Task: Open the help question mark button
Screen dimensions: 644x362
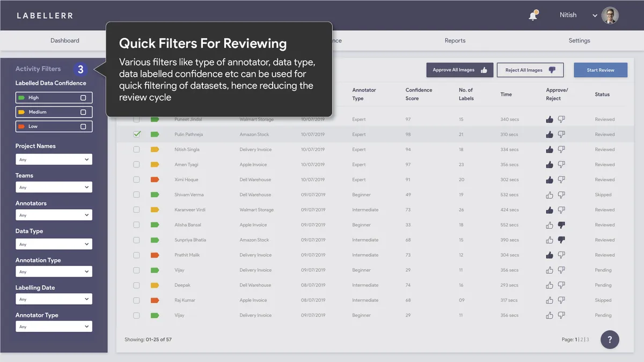Action: 610,339
